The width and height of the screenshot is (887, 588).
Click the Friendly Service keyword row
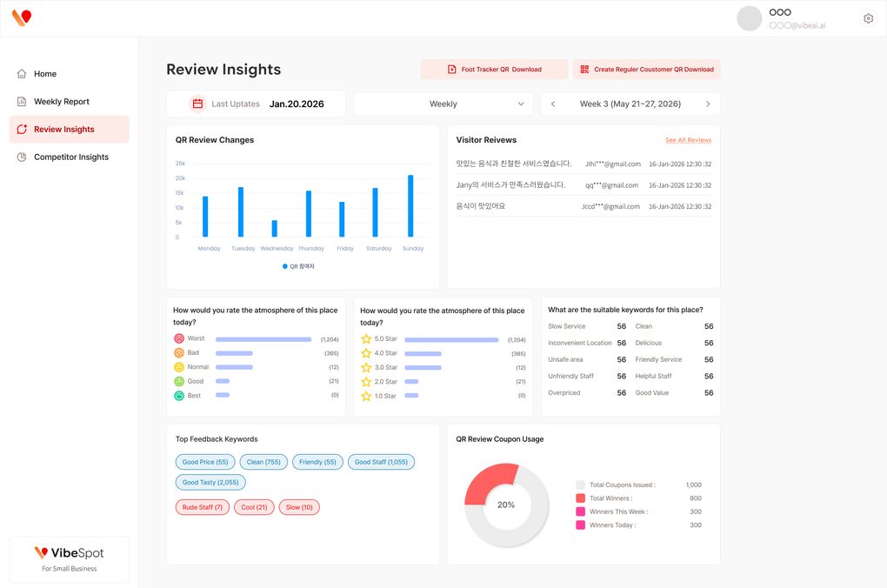(x=674, y=359)
